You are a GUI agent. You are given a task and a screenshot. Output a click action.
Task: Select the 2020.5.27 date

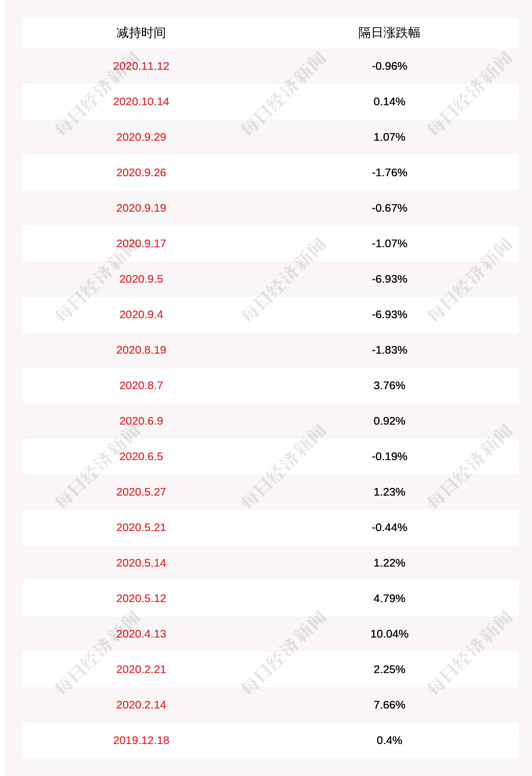click(x=141, y=492)
